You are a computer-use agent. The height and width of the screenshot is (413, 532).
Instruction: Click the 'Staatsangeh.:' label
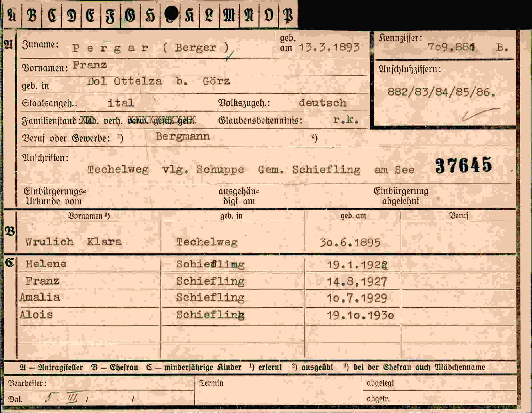[50, 103]
